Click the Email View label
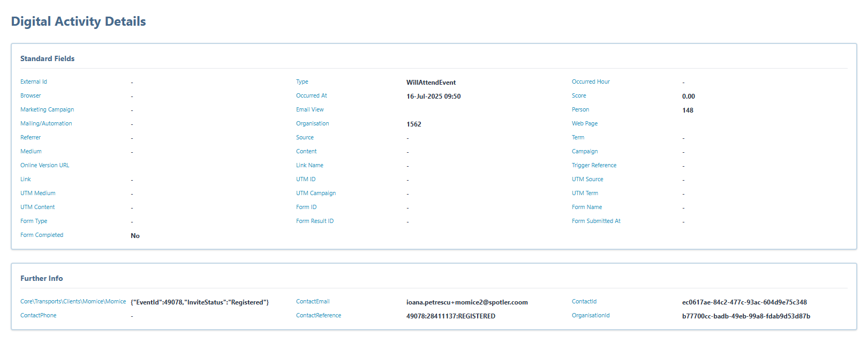This screenshot has width=868, height=342. (310, 109)
